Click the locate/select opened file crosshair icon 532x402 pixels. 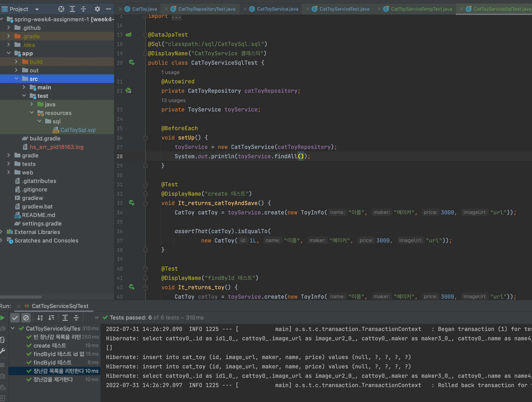point(61,9)
